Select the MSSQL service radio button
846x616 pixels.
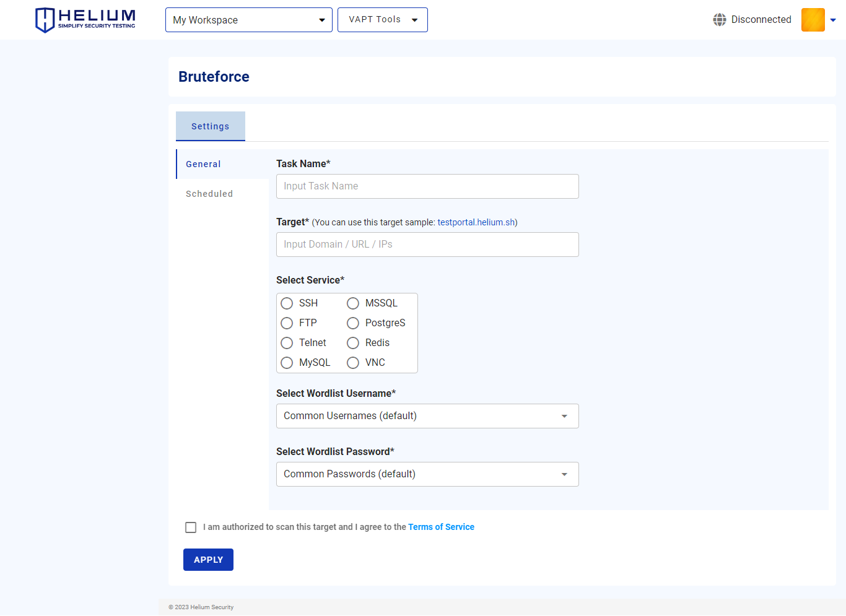pyautogui.click(x=353, y=303)
